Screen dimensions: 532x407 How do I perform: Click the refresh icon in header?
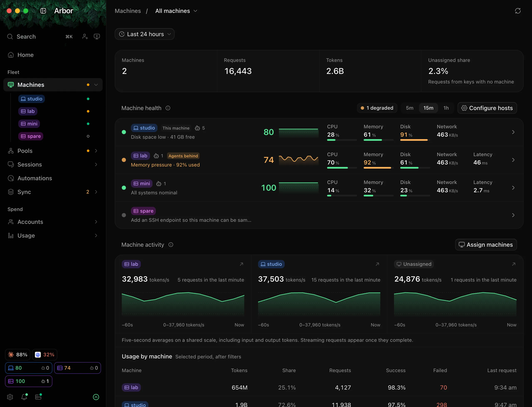pos(518,11)
